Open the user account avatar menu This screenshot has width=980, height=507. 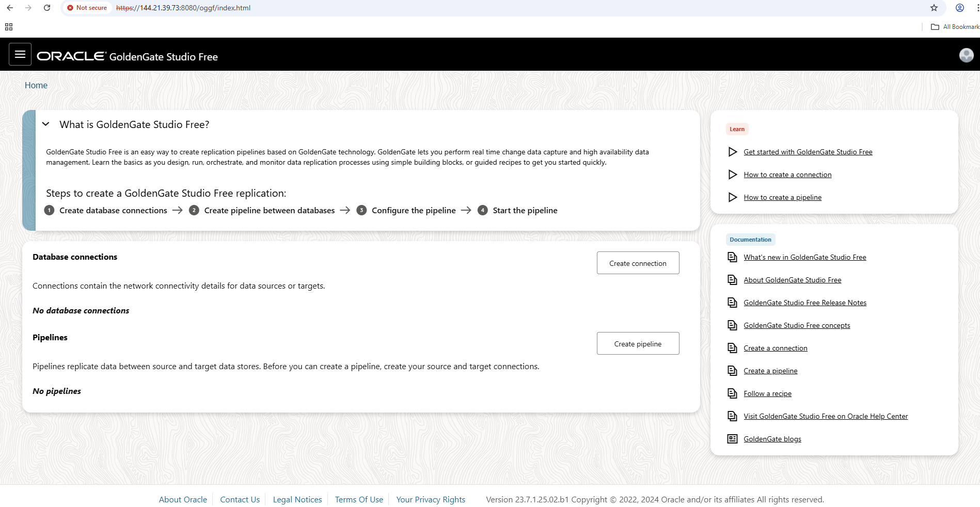coord(966,55)
